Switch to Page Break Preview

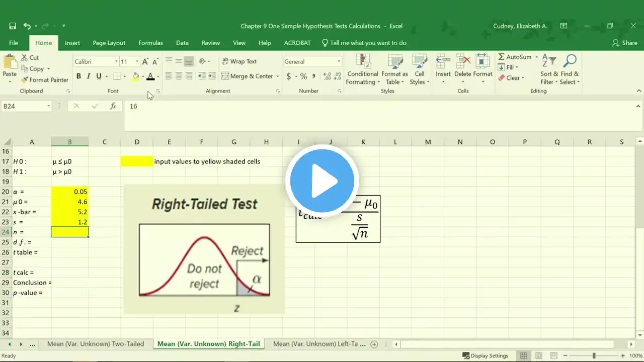554,356
